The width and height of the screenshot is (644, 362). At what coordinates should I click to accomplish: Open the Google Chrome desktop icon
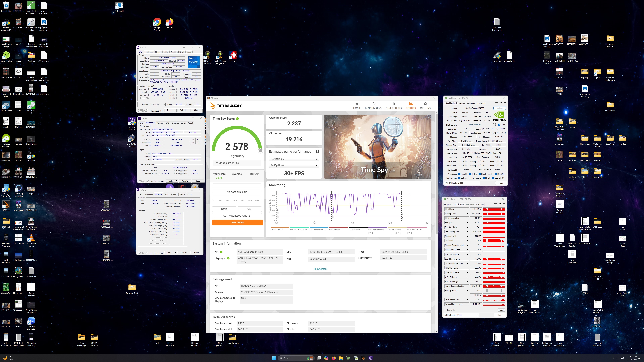click(157, 24)
